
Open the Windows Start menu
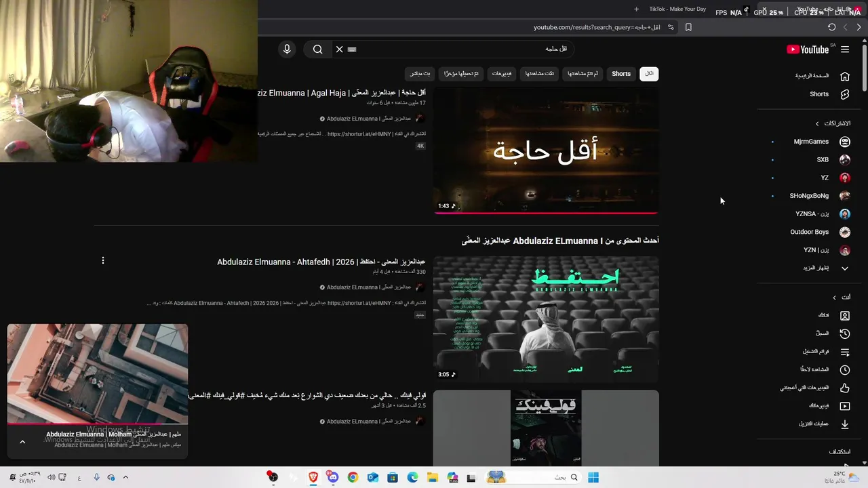pos(593,477)
